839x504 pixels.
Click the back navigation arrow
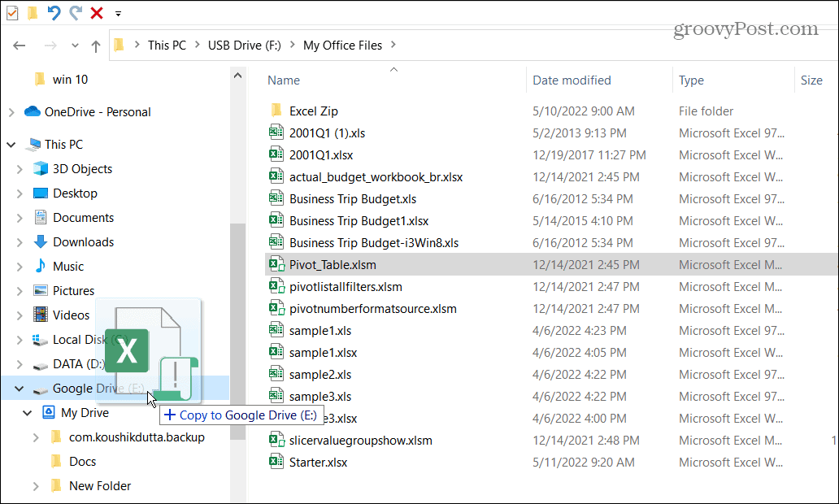(19, 45)
